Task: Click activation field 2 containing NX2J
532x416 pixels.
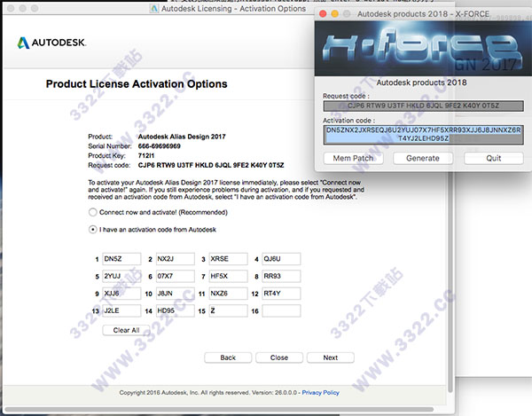Action: [x=175, y=259]
